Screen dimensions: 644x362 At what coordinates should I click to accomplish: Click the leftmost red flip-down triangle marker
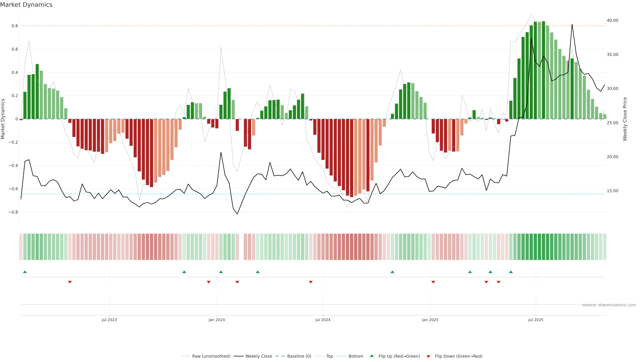click(70, 282)
